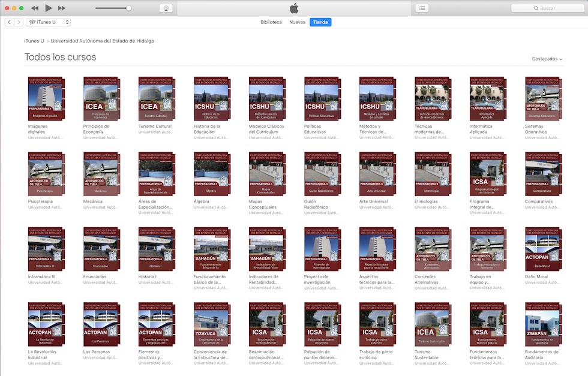Open Corrientes Alternativas course cover
Viewport: 588px width, 376px height.
[x=433, y=249]
